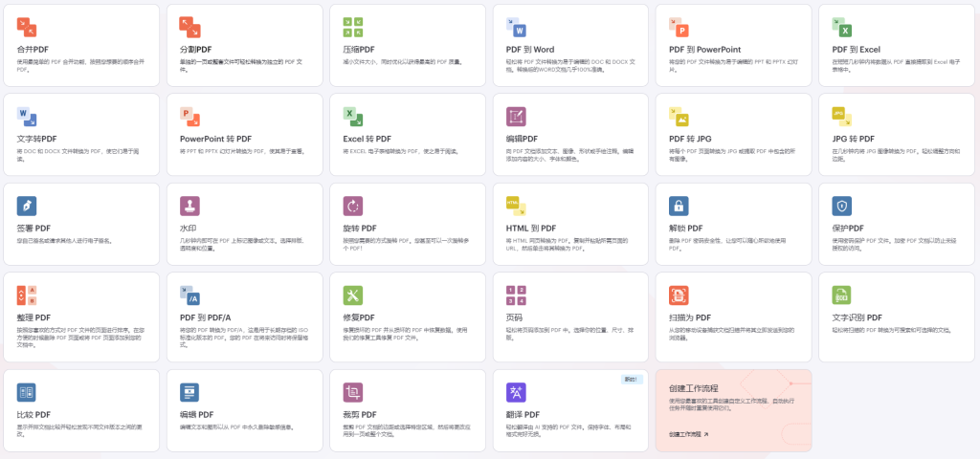Click the 修复PDF wrench icon
The height and width of the screenshot is (459, 980).
coord(352,295)
